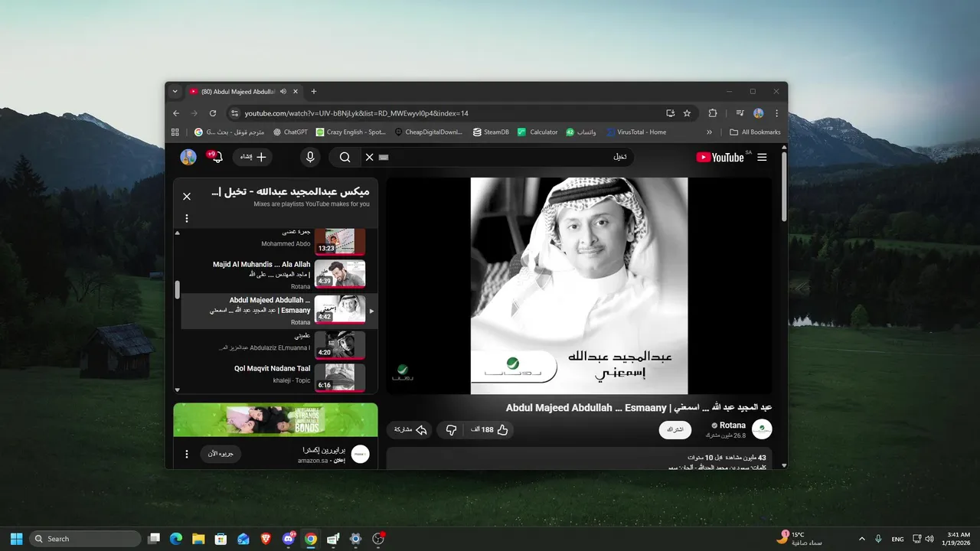980x551 pixels.
Task: Share the video (مشاركة)
Action: (410, 430)
